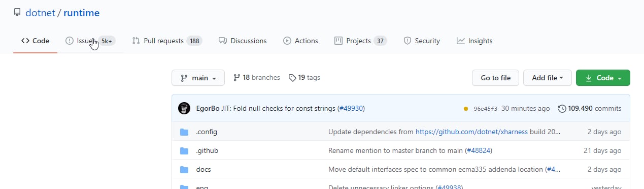
Task: Click the Security shield icon
Action: click(x=407, y=41)
